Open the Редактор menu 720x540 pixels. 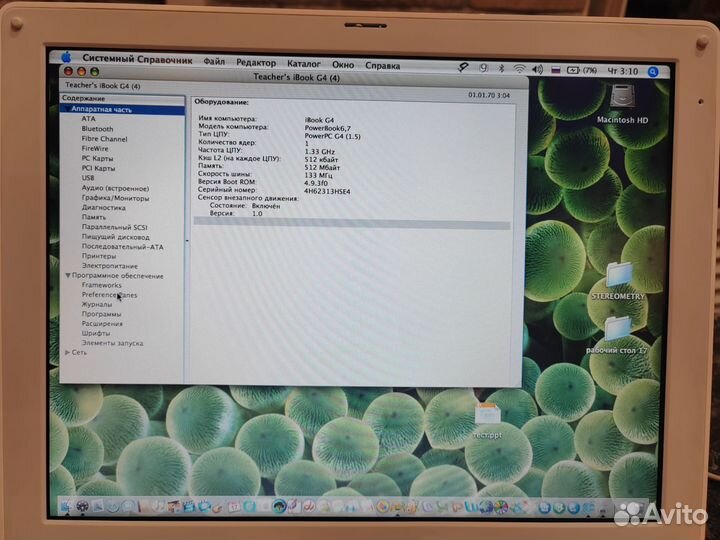tap(256, 62)
